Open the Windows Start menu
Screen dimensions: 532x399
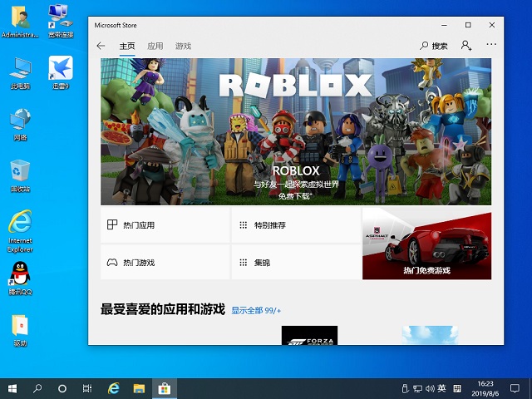tap(12, 388)
